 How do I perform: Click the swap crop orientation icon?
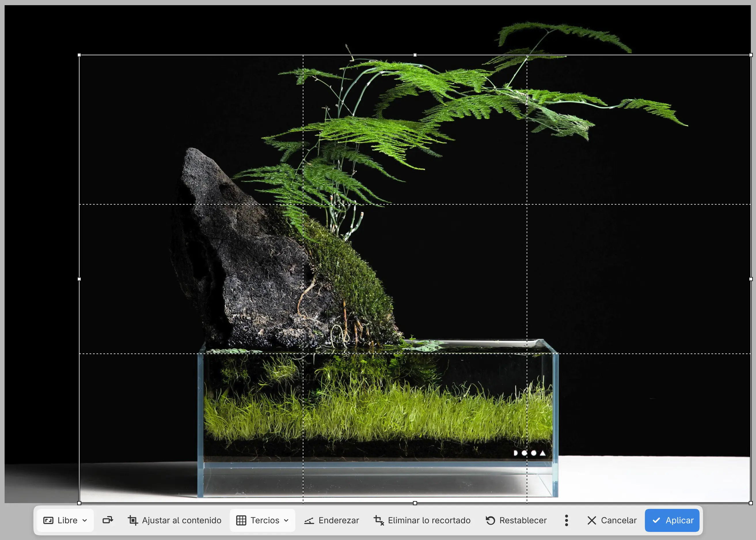click(x=108, y=520)
